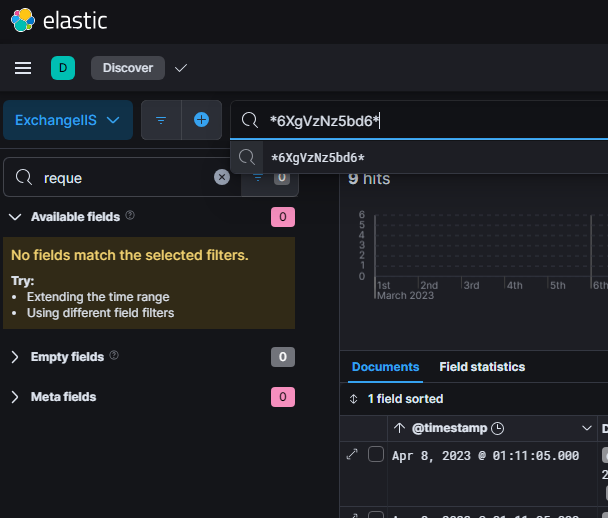Click the Discover breadcrumb button
The image size is (608, 518).
pos(128,68)
